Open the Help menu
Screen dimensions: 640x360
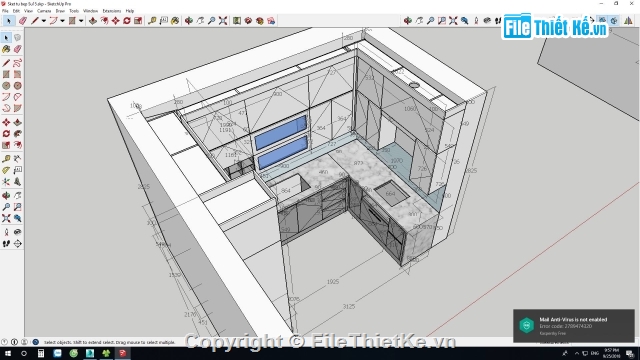pos(130,11)
